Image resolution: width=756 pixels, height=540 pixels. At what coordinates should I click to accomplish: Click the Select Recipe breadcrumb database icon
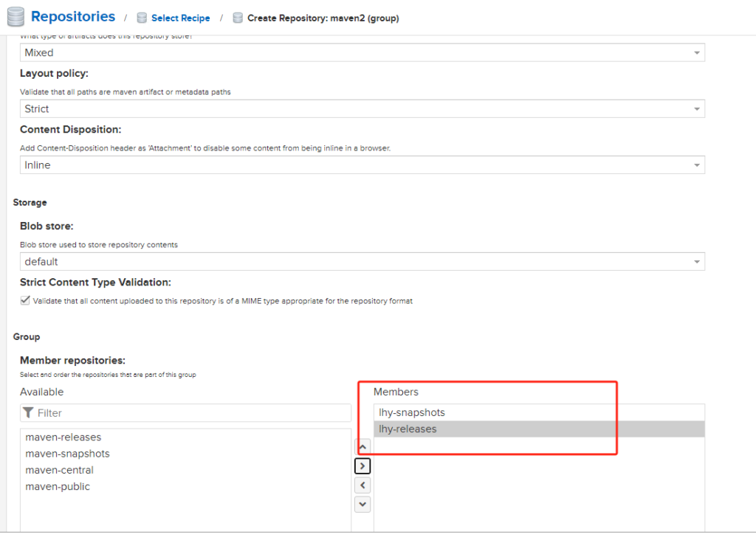[x=142, y=18]
